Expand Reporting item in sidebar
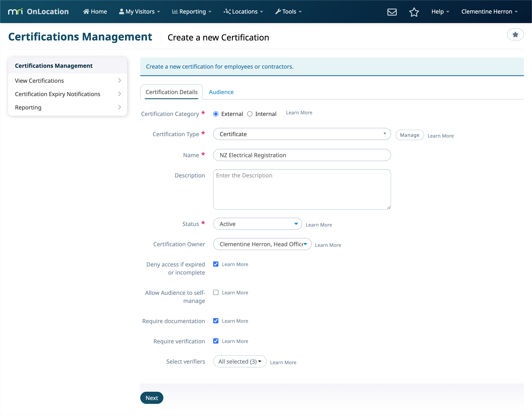Screen dimensions: 532x416 (67, 107)
